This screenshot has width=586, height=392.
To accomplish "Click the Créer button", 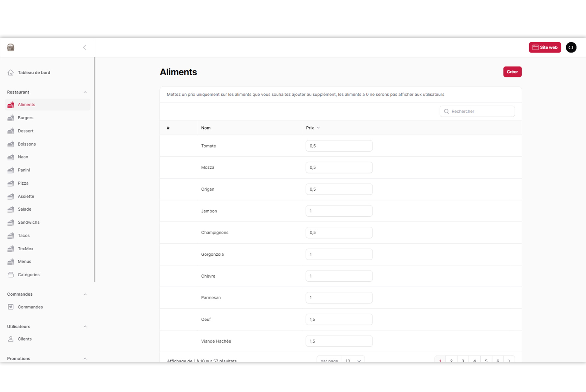I will pyautogui.click(x=512, y=72).
